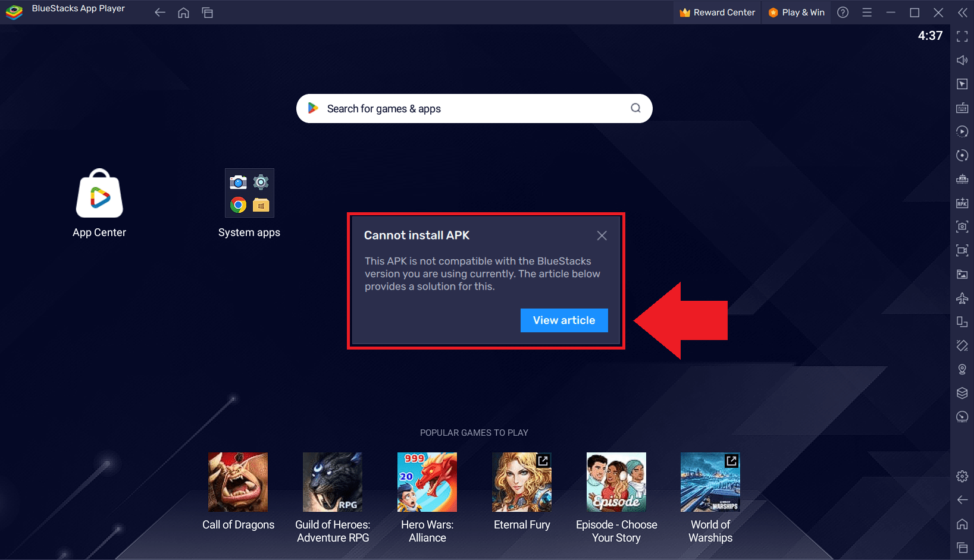This screenshot has width=974, height=560.
Task: Open the Play & Win section
Action: coord(796,12)
